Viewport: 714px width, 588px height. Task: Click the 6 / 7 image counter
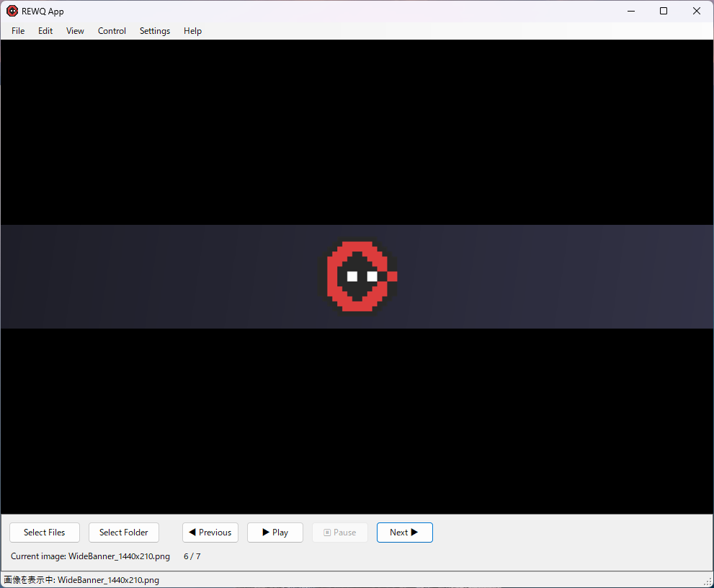(192, 556)
